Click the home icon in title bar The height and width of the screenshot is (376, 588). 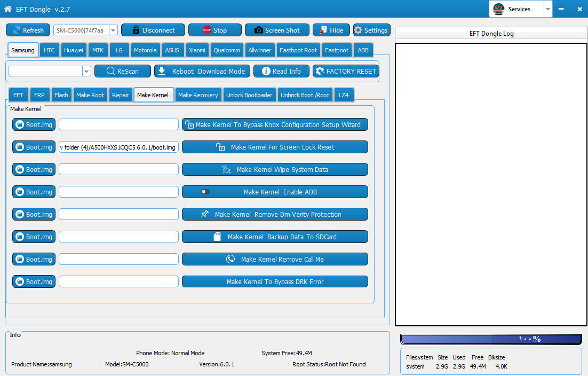coord(8,9)
